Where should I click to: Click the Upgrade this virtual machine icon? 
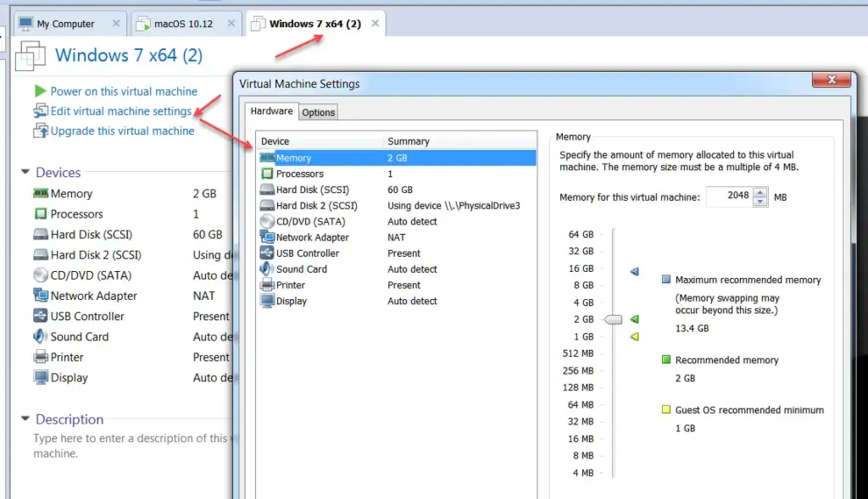(41, 130)
